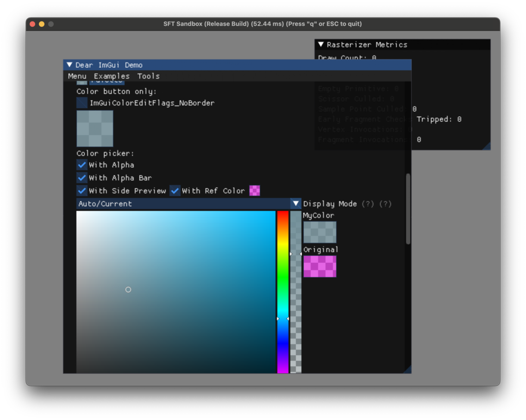
Task: Collapse the Dear ImGui Demo window
Action: (x=69, y=65)
